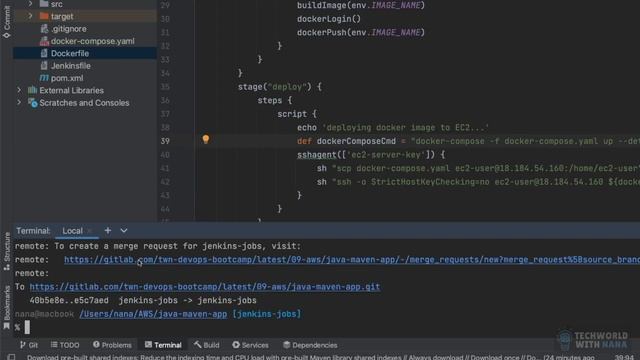This screenshot has height=360, width=640.
Task: Click the Scratches and Consoles icon
Action: 33,102
